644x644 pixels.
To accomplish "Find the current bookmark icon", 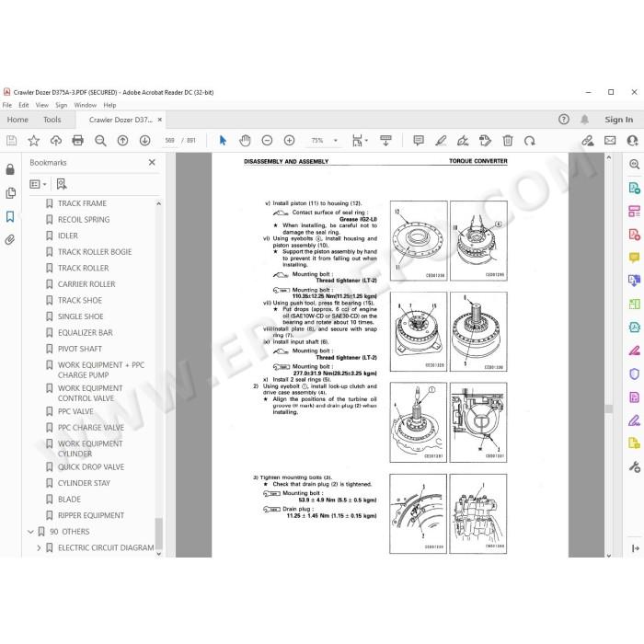I will 62,184.
